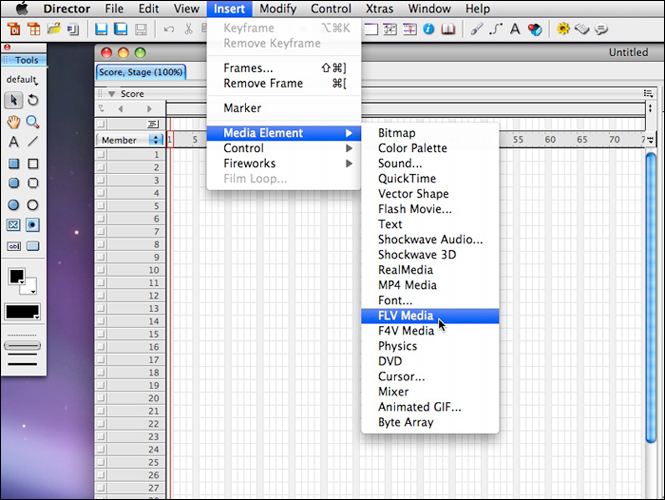Expand the Fireworks submenu

(283, 163)
